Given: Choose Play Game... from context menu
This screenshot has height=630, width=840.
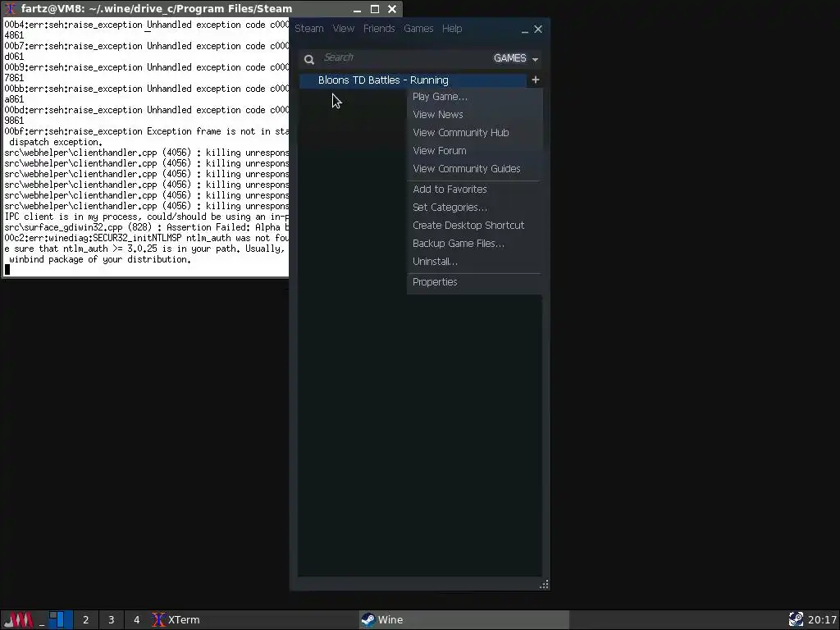Looking at the screenshot, I should pyautogui.click(x=475, y=97).
